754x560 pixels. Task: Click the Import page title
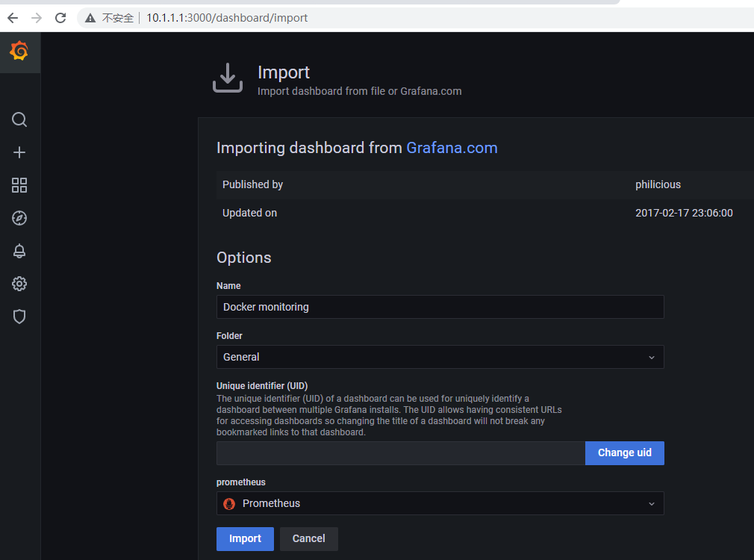pos(284,72)
